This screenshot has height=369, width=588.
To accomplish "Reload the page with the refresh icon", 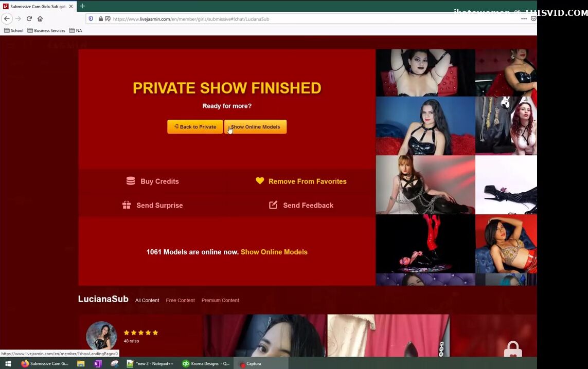I will 29,19.
